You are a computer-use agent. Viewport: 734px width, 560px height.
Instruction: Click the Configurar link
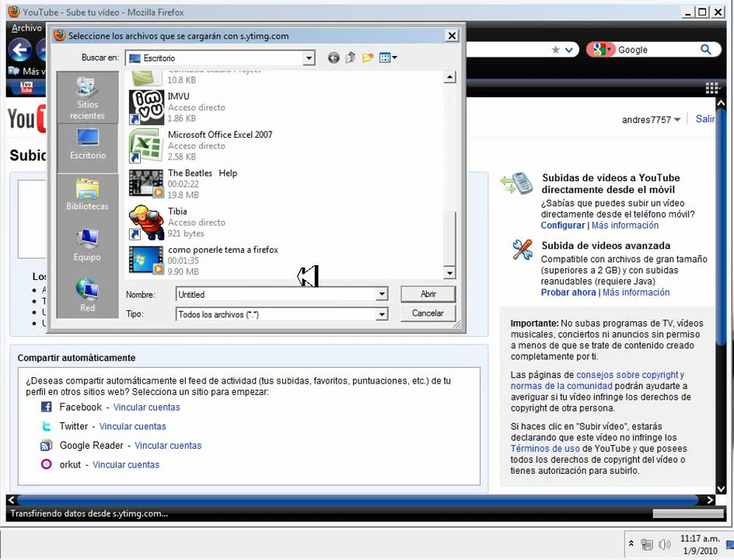563,226
